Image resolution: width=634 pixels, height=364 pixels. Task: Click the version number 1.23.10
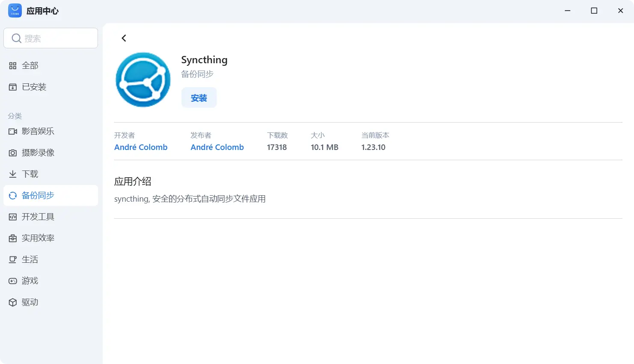tap(373, 147)
